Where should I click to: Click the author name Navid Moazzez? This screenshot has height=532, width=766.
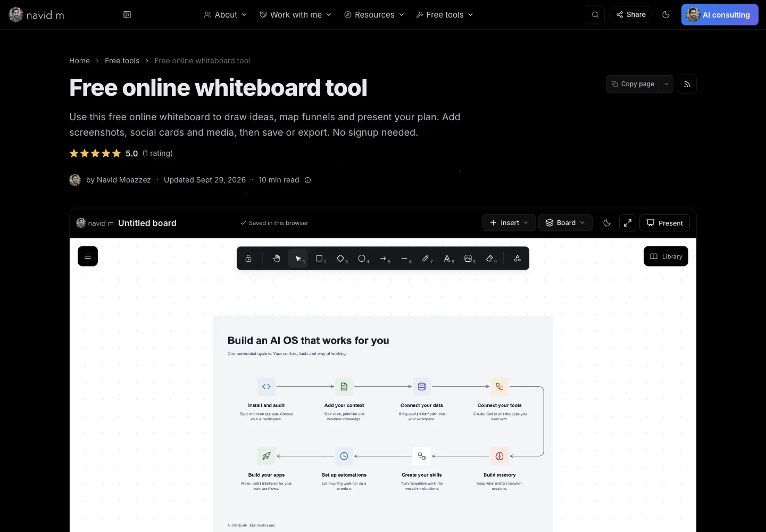[x=124, y=180]
